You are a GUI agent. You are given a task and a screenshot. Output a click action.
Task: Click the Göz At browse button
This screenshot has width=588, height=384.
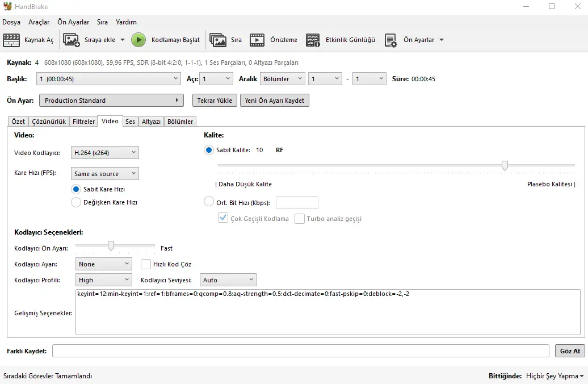[x=570, y=351]
